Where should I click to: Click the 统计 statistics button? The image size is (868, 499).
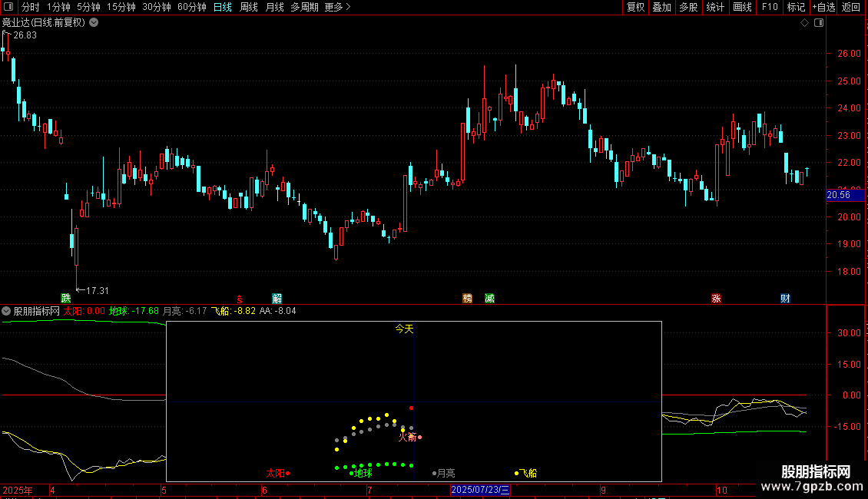pyautogui.click(x=714, y=7)
